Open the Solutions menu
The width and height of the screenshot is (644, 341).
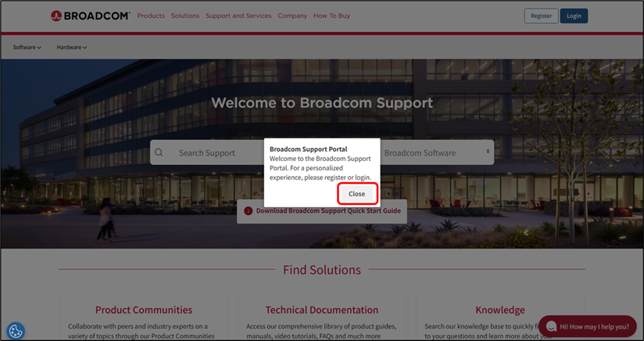click(185, 16)
